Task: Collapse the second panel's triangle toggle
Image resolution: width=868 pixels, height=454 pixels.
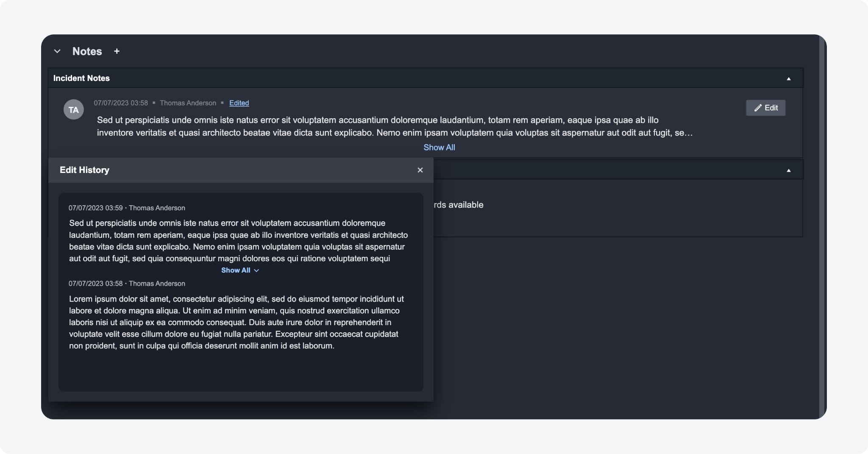Action: (x=788, y=170)
